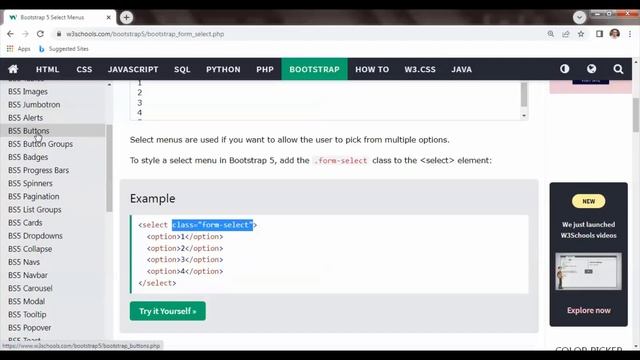Toggle dark mode contrast icon
The width and height of the screenshot is (640, 360).
(564, 69)
